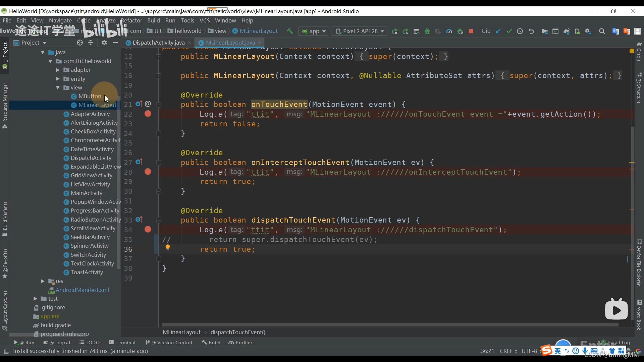This screenshot has height=362, width=644.
Task: Open the Pixel 2 API 28 device dropdown
Action: click(360, 31)
